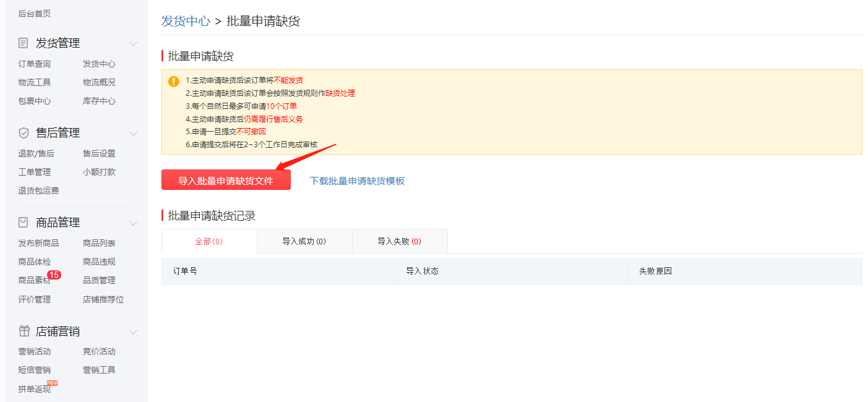Download the 批量申请缺货模板 template link

point(358,181)
